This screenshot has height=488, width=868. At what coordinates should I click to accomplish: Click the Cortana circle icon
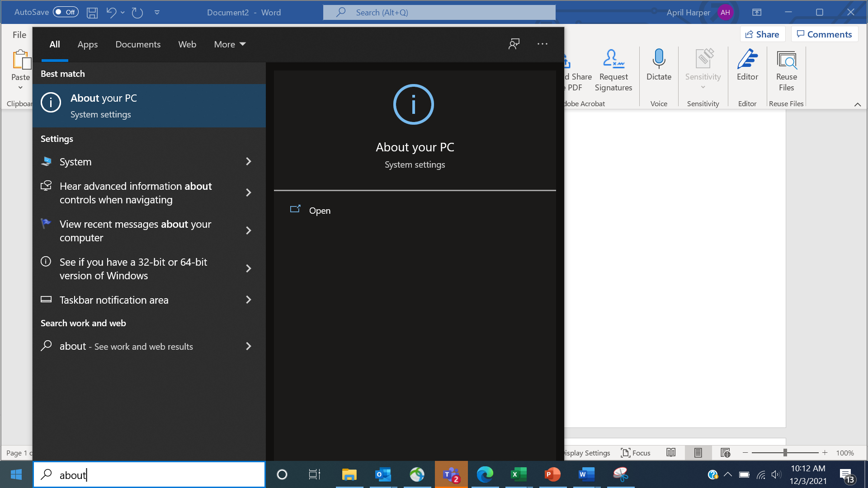click(282, 474)
